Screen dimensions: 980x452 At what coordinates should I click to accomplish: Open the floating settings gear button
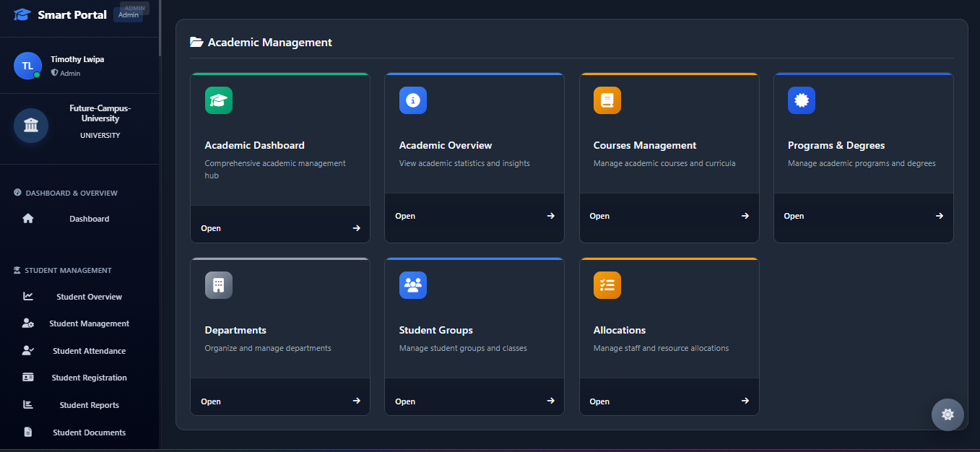(x=948, y=414)
